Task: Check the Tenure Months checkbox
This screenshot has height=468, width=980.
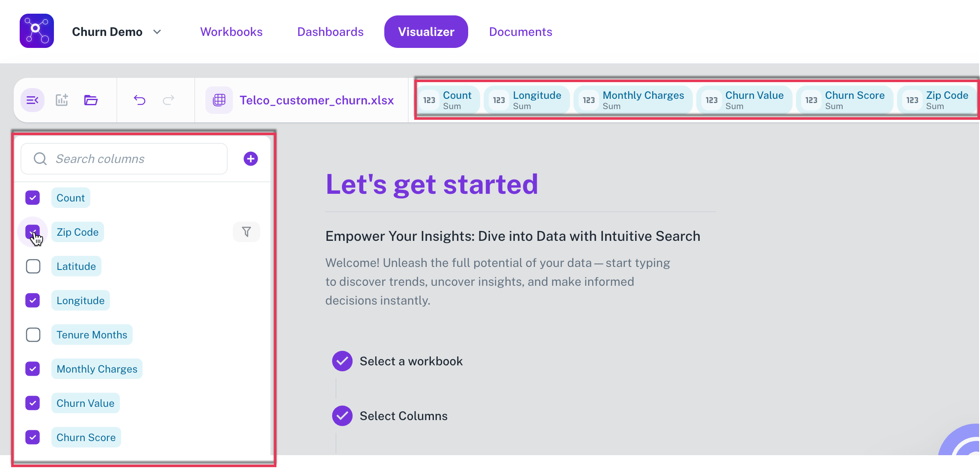Action: point(33,335)
